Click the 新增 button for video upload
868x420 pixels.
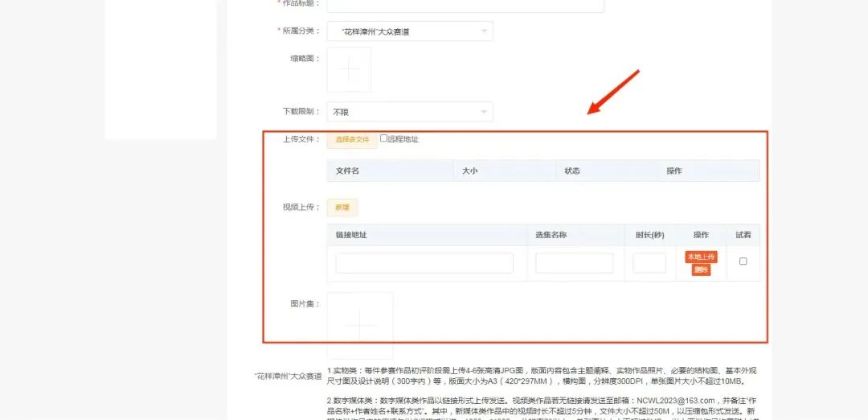pyautogui.click(x=342, y=208)
